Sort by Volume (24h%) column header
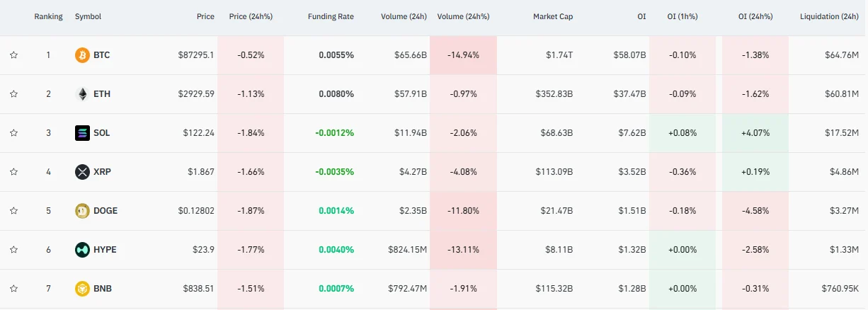The height and width of the screenshot is (310, 868). (x=463, y=16)
